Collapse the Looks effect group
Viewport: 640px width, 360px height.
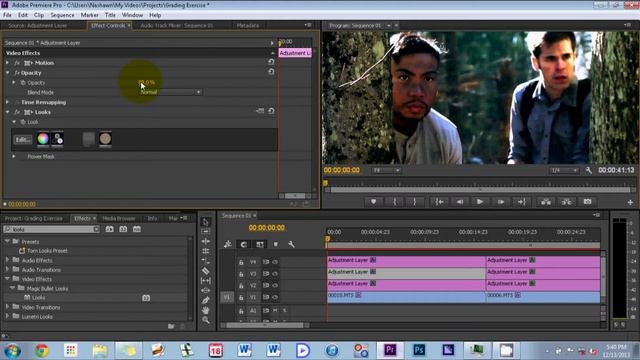pyautogui.click(x=7, y=112)
